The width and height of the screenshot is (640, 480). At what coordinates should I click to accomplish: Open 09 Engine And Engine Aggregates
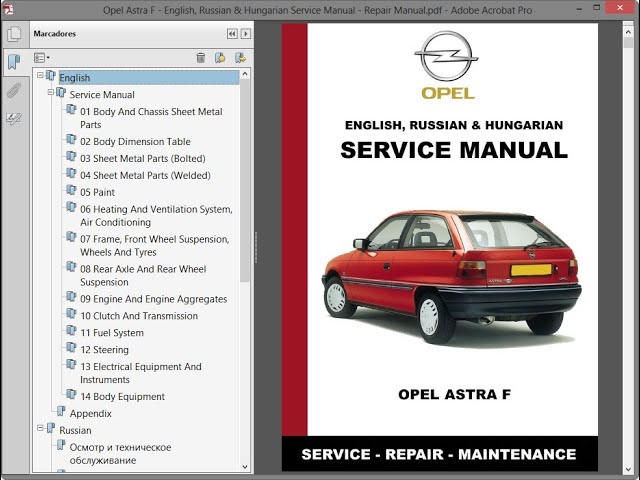click(154, 299)
